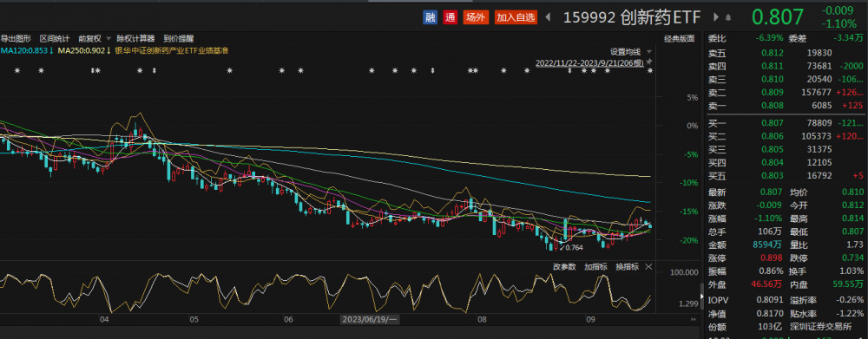Click the MA120:0.853 indicator label
Screen dimensions: 868x339
pyautogui.click(x=27, y=50)
